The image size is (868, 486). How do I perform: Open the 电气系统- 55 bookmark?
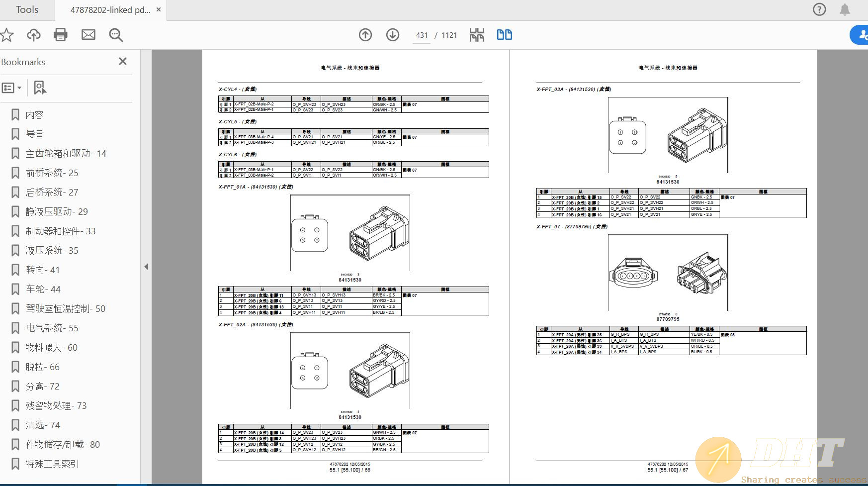pos(52,328)
